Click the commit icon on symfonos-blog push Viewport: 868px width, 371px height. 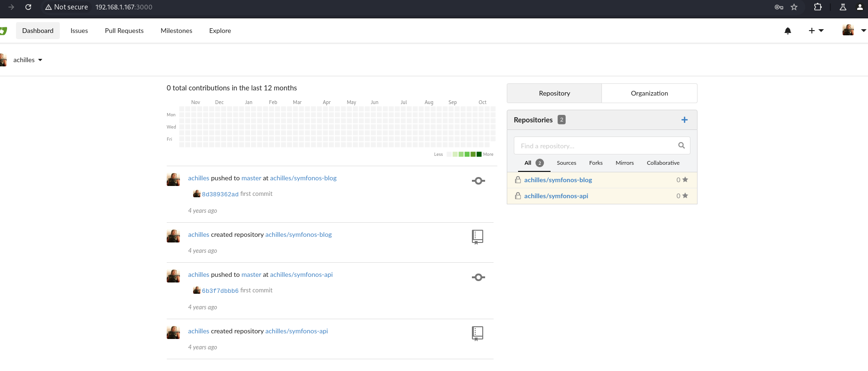tap(478, 181)
